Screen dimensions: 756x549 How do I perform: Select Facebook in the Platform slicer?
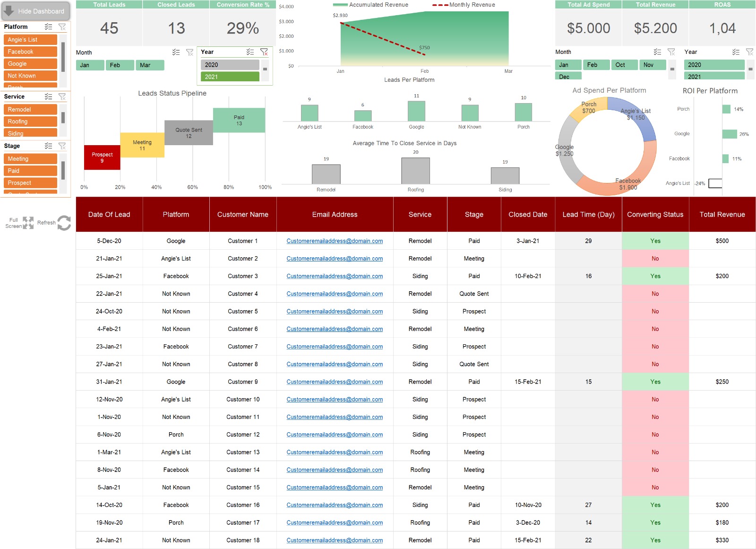(x=30, y=52)
